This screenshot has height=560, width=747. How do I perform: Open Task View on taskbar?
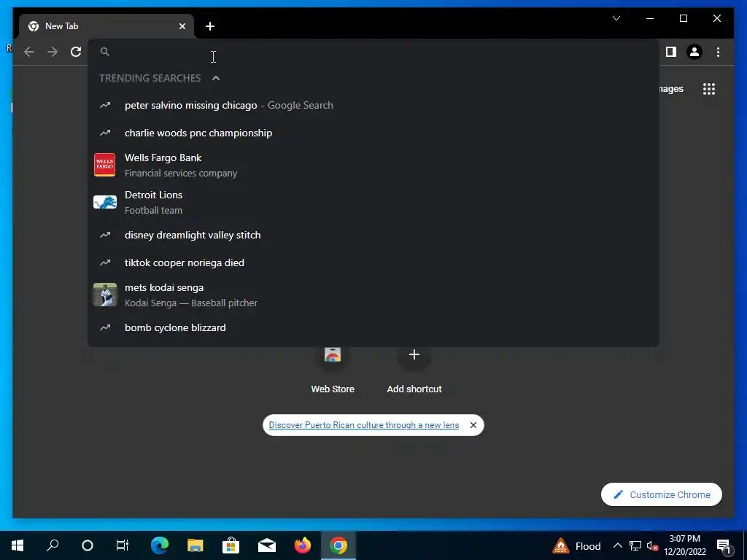pyautogui.click(x=123, y=545)
